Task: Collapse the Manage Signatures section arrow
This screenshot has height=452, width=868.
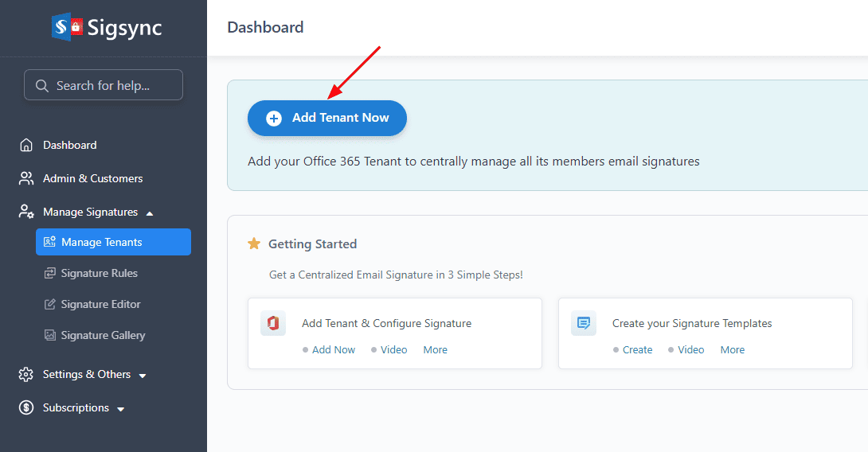Action: (x=150, y=212)
